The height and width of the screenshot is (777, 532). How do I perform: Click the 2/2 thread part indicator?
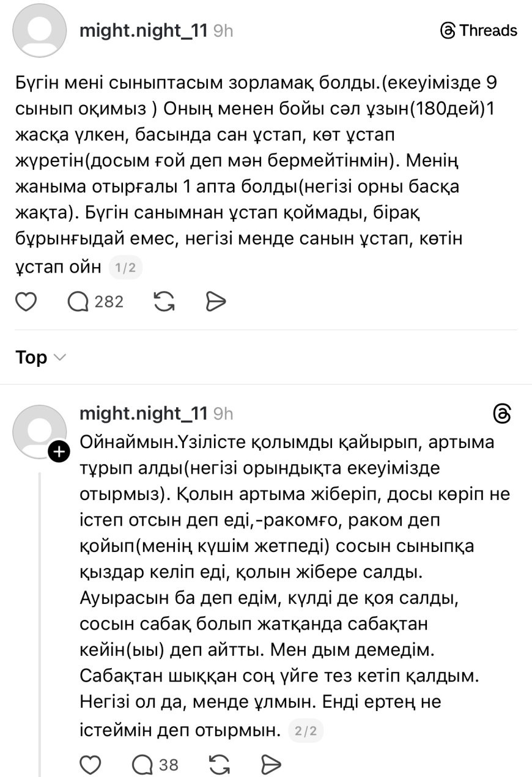[x=306, y=731]
